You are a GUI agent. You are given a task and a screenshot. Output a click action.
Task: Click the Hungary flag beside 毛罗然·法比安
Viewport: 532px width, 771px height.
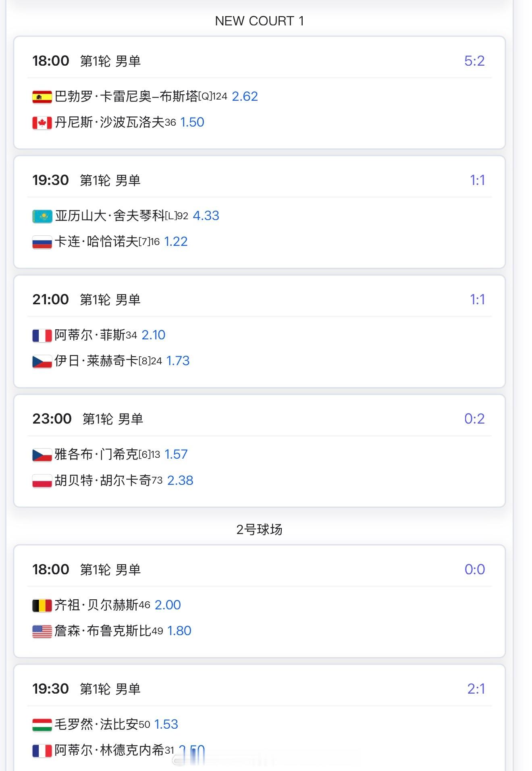42,725
